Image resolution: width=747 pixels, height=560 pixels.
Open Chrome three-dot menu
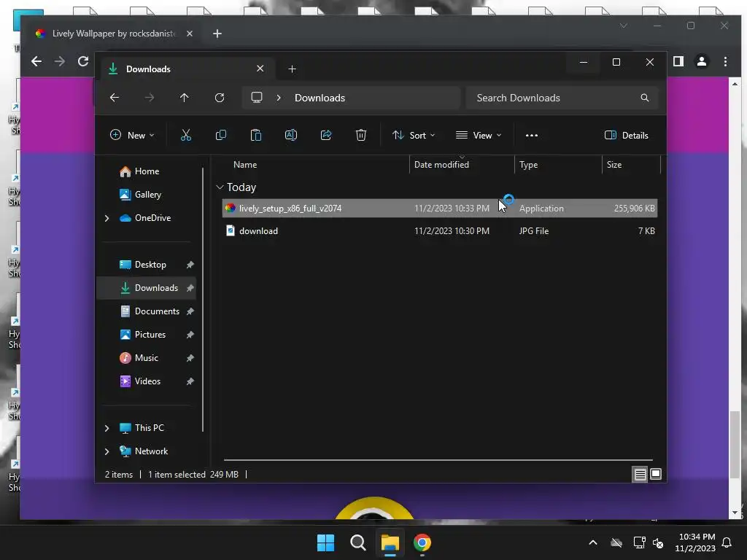click(x=726, y=61)
